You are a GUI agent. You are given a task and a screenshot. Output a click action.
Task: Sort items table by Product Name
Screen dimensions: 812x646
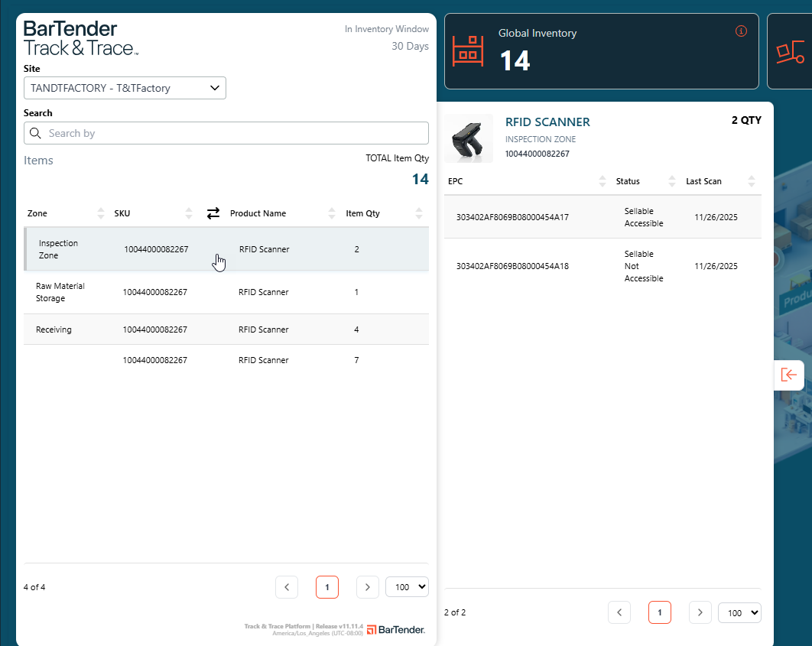331,213
